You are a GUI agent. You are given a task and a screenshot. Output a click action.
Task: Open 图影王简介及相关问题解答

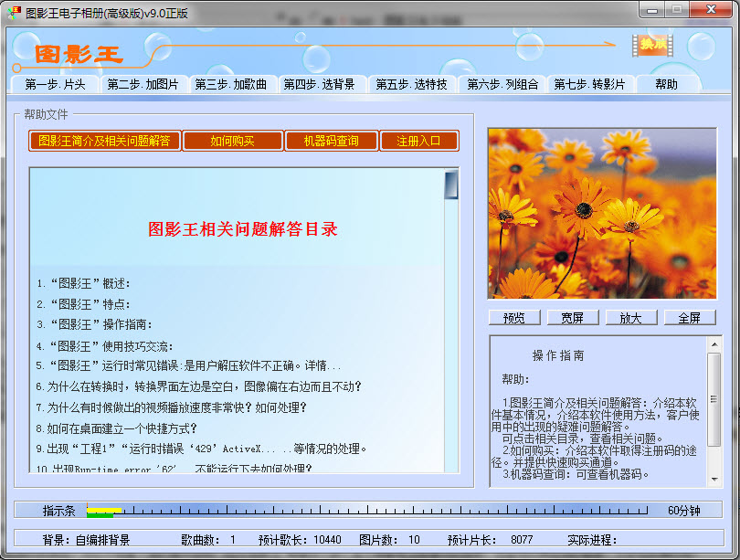point(103,140)
